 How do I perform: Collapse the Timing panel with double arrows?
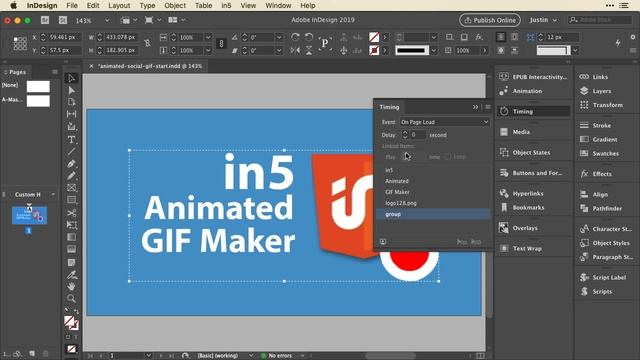click(x=476, y=107)
